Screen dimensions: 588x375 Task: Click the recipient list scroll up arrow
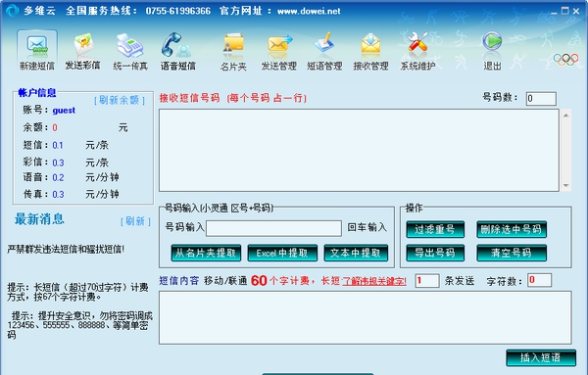[x=565, y=115]
